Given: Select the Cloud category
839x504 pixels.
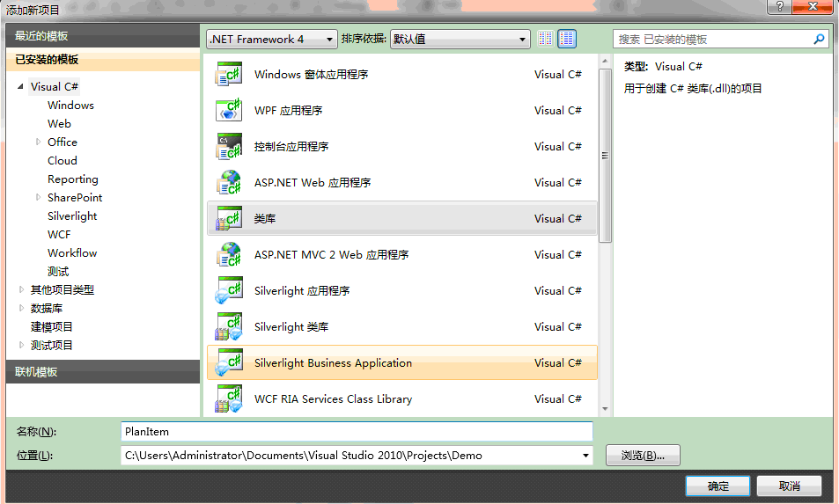Looking at the screenshot, I should [x=63, y=160].
